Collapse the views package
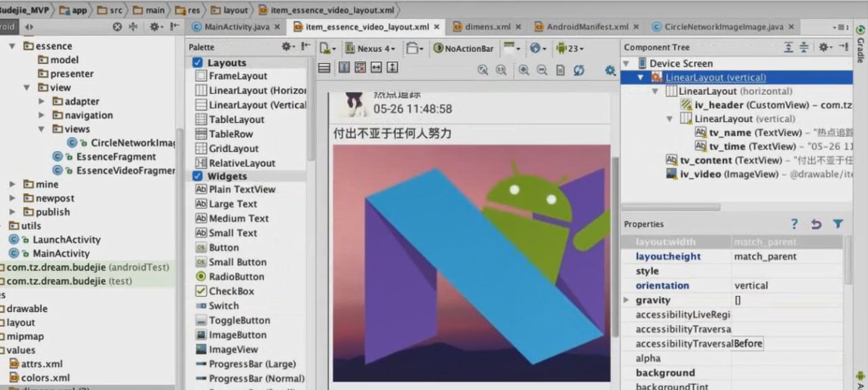The image size is (868, 390). coord(41,129)
